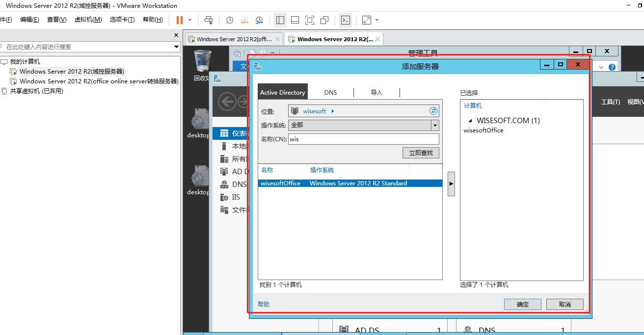Expand the arrow next to wisesoft location
The height and width of the screenshot is (335, 644).
[x=333, y=111]
